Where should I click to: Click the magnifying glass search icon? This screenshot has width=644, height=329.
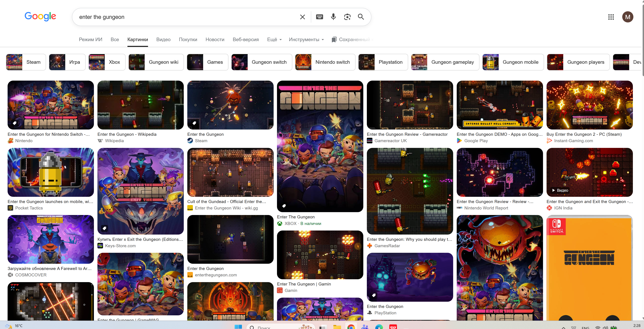(x=361, y=17)
